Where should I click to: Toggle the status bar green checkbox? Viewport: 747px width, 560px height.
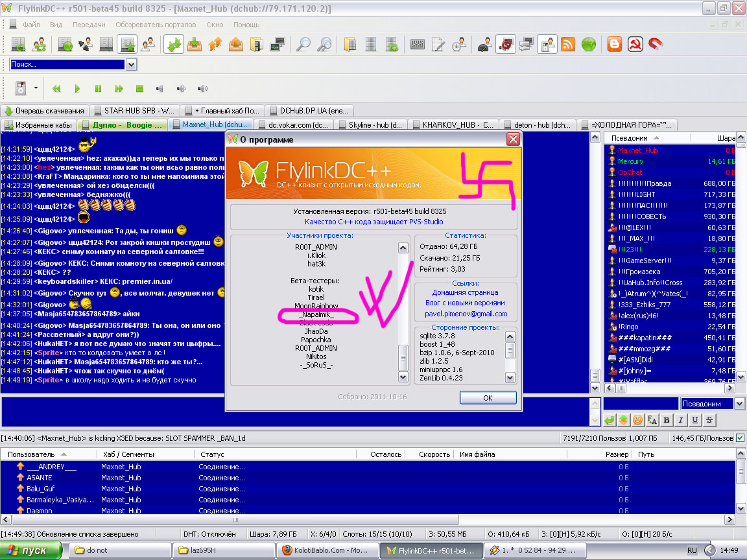[740, 437]
